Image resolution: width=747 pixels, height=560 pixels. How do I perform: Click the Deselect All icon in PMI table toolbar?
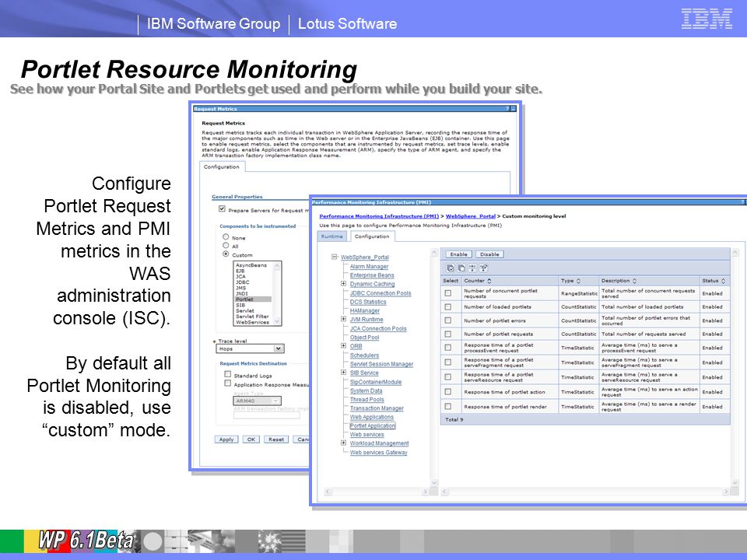coord(461,268)
